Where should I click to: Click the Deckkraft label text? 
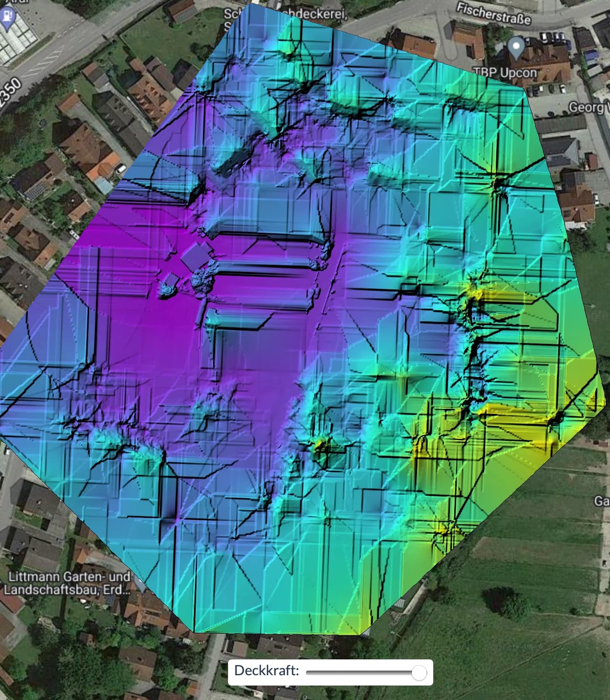(x=267, y=671)
